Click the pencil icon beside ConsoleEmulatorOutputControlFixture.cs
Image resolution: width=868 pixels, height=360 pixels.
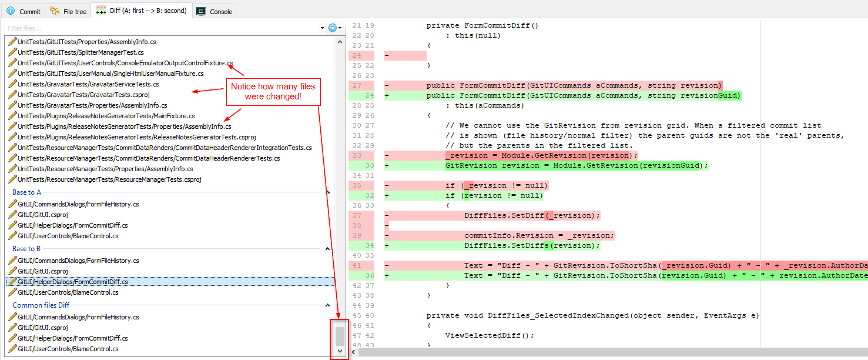click(x=13, y=62)
